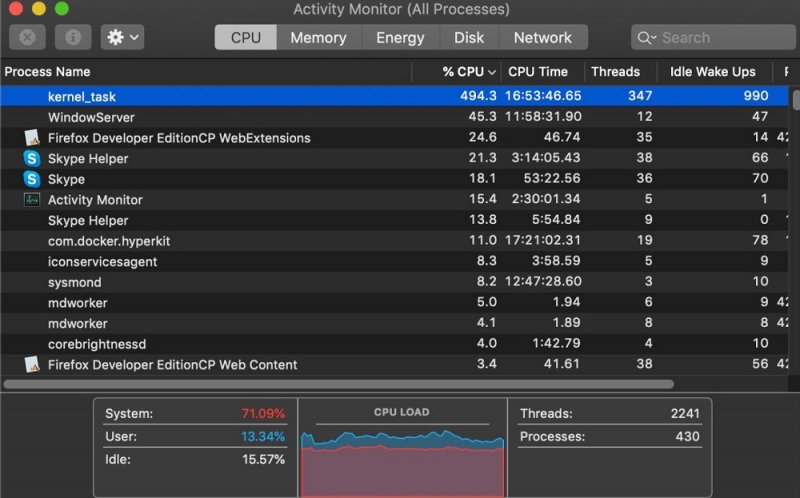This screenshot has height=498, width=800.
Task: Click into the Search field
Action: tap(714, 37)
